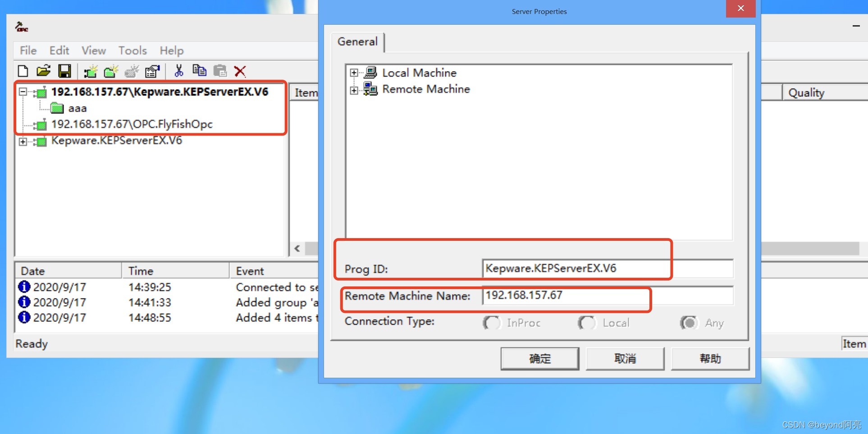Select the Any connection type radio button

tap(689, 322)
